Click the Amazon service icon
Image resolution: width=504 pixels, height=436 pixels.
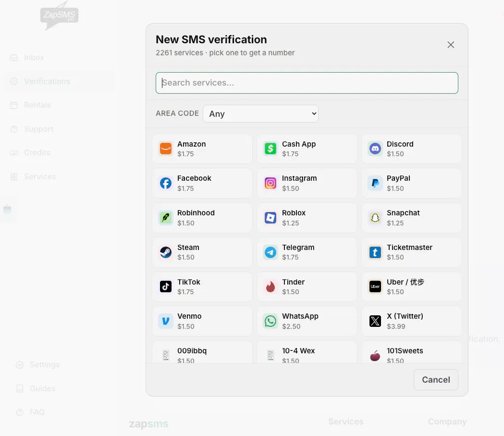pos(166,149)
